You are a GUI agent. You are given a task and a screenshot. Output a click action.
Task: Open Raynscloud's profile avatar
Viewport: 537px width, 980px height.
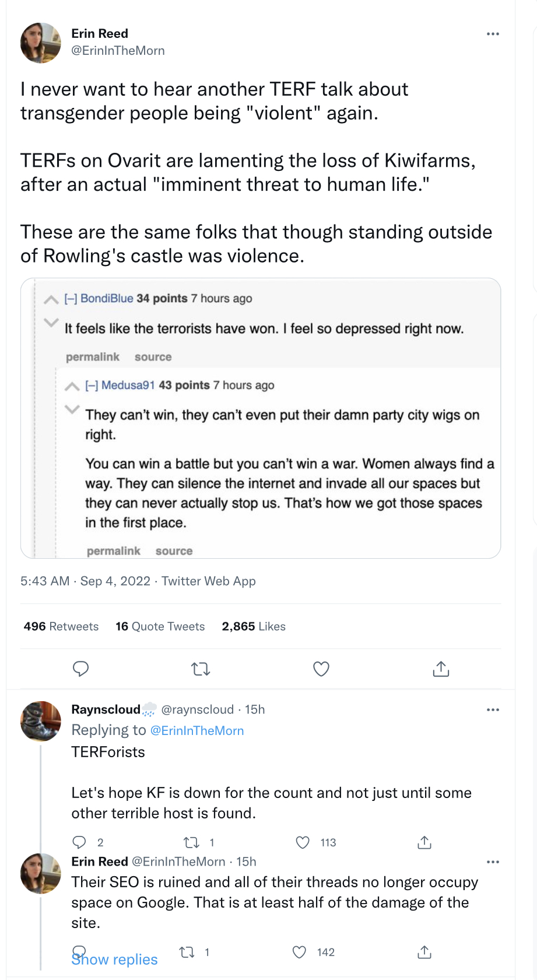pyautogui.click(x=41, y=721)
